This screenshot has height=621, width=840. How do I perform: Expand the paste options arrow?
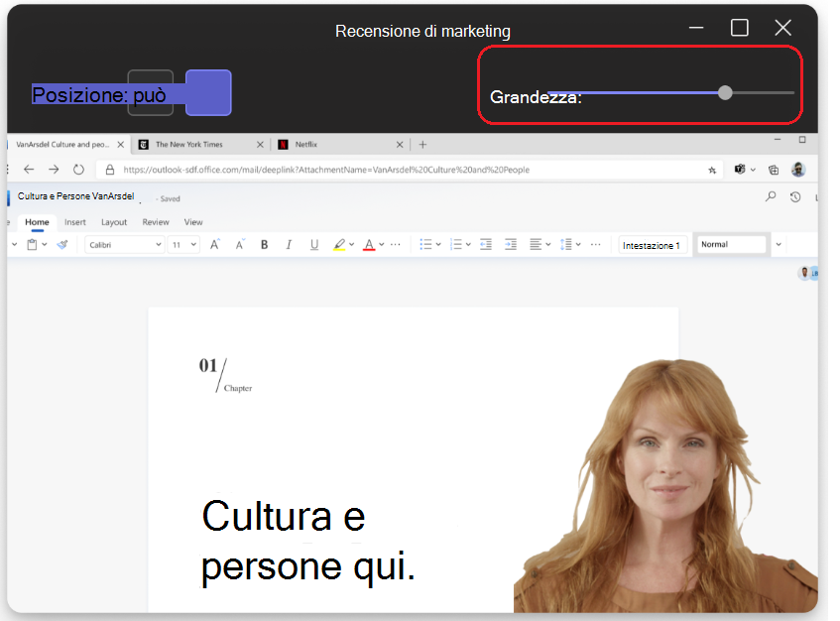[45, 244]
